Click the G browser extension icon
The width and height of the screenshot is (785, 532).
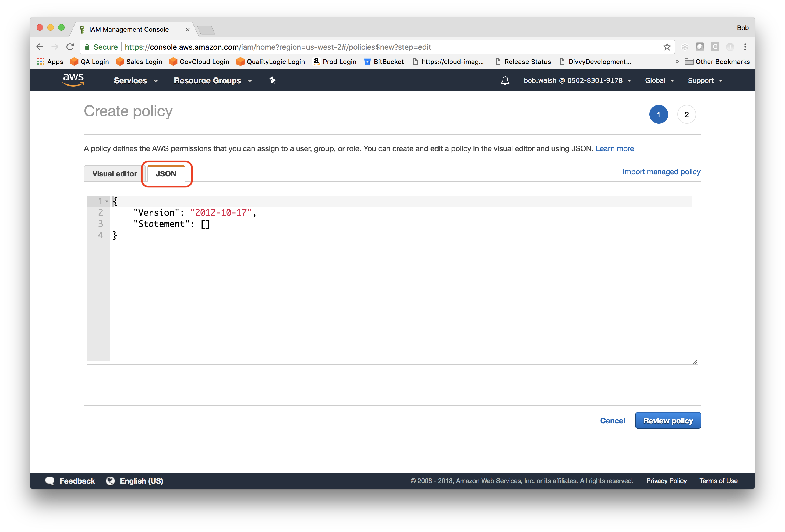[715, 47]
